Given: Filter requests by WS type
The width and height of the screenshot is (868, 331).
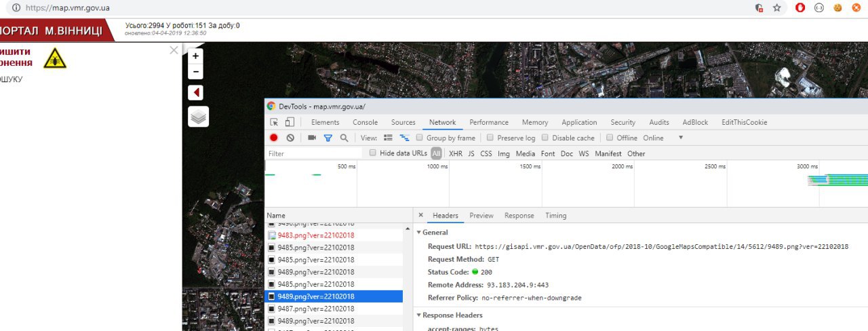Looking at the screenshot, I should 584,154.
